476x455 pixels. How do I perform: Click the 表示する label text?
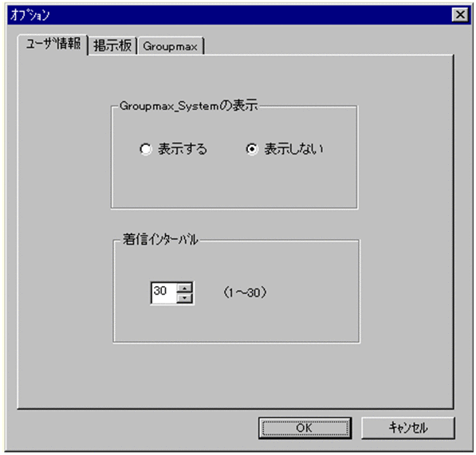click(x=183, y=149)
